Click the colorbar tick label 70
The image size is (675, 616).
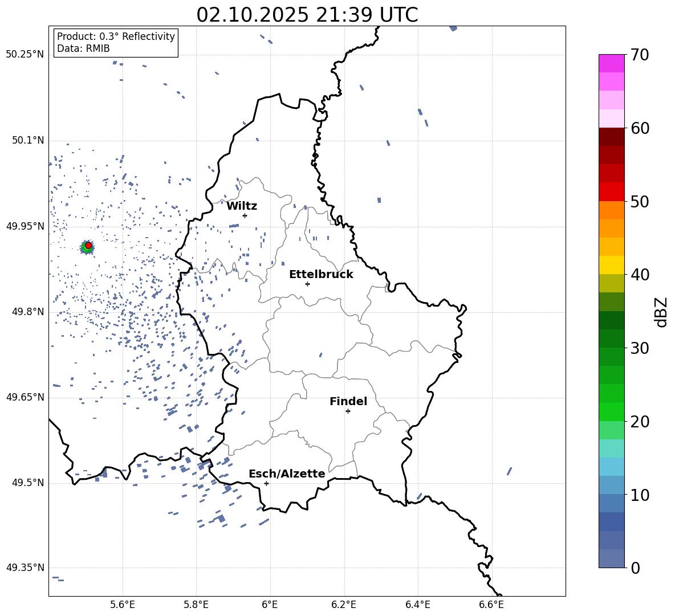(640, 55)
